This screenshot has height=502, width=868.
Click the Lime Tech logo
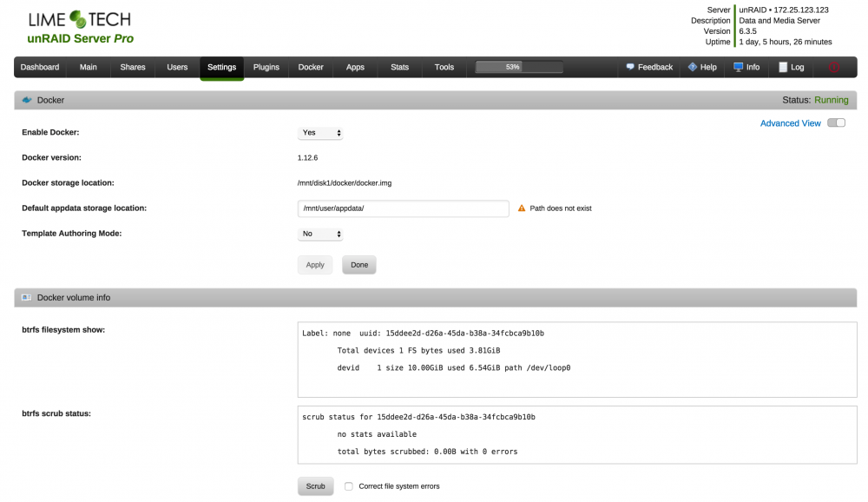[x=80, y=19]
